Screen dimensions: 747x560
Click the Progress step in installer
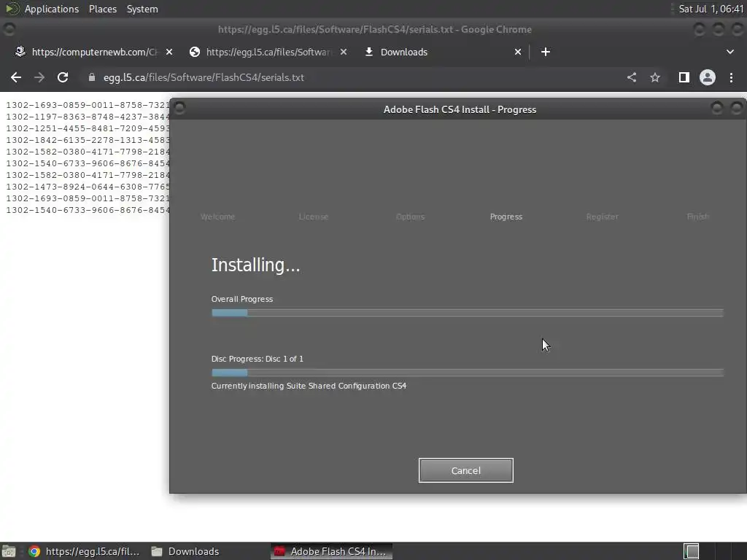pyautogui.click(x=506, y=217)
